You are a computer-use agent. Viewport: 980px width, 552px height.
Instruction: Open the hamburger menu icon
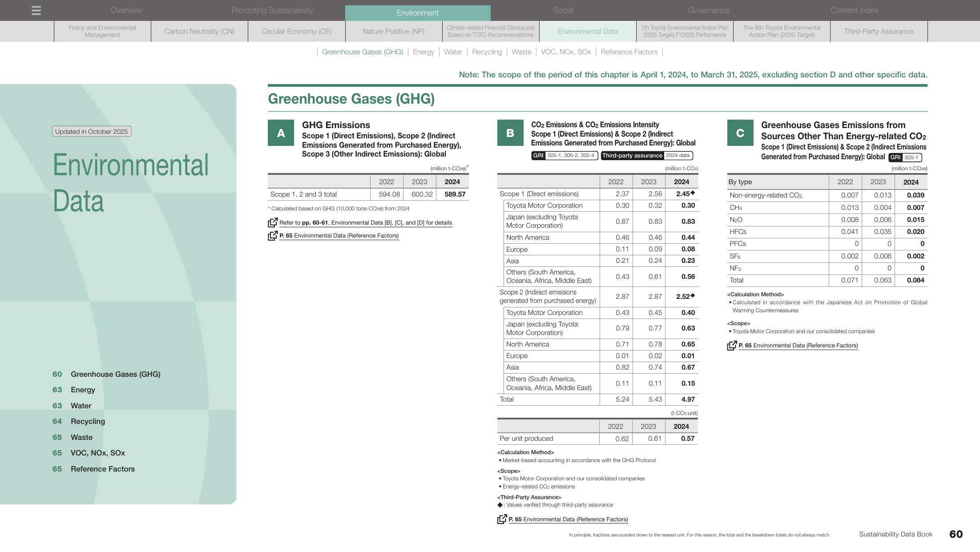pos(36,10)
